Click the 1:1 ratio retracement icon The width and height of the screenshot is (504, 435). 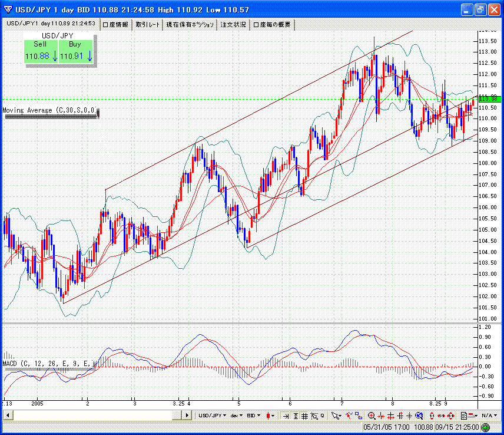(432, 416)
